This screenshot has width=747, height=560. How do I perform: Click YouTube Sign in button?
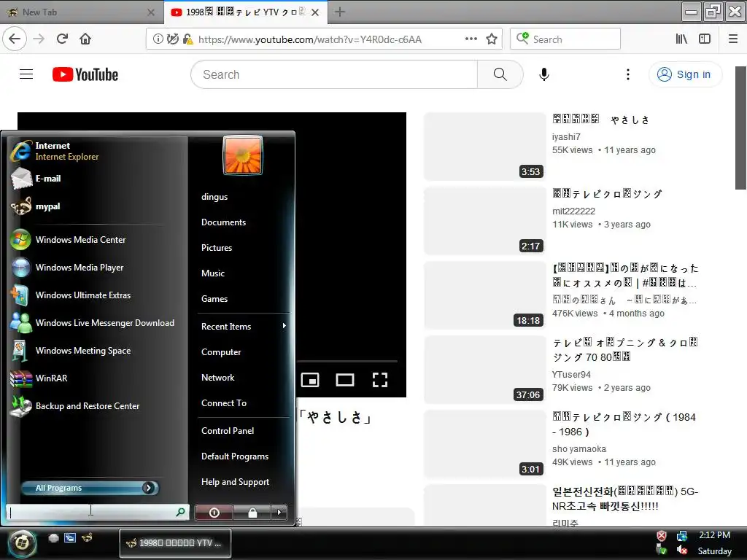click(x=686, y=74)
